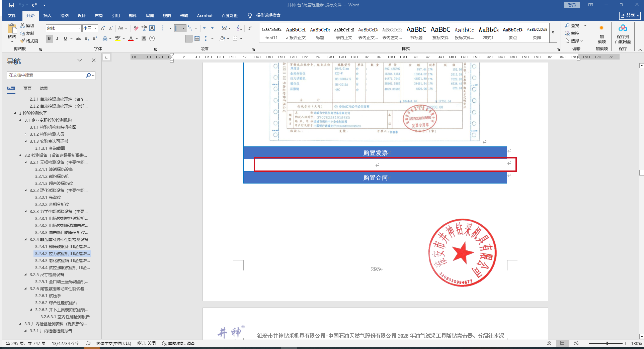The image size is (644, 349).
Task: Toggle subscript formatting
Action: (87, 38)
